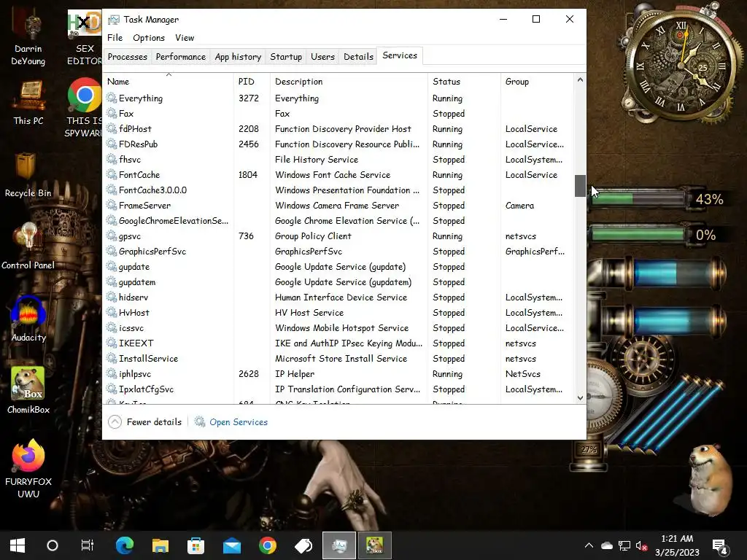
Task: Click the tag-shaped taskbar icon
Action: pos(303,545)
